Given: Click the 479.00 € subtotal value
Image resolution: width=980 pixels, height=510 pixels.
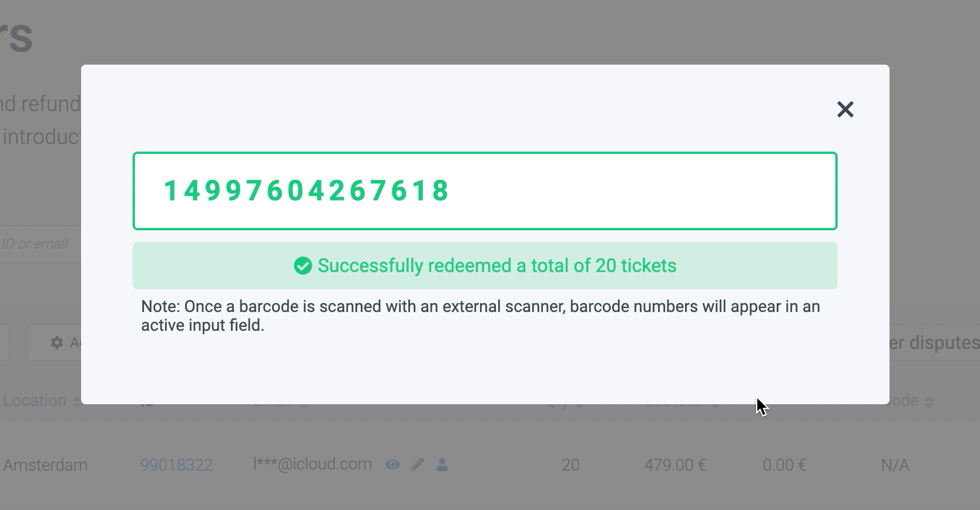Looking at the screenshot, I should coord(674,465).
